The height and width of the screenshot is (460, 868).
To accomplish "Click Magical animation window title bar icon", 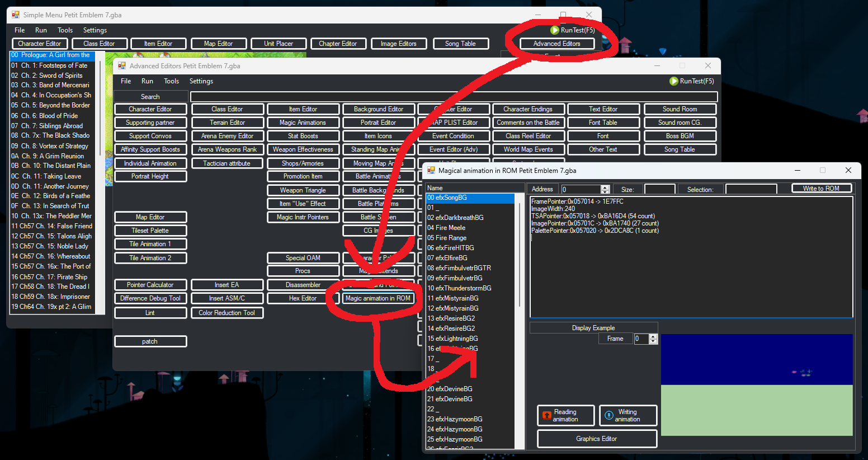I will [x=431, y=171].
